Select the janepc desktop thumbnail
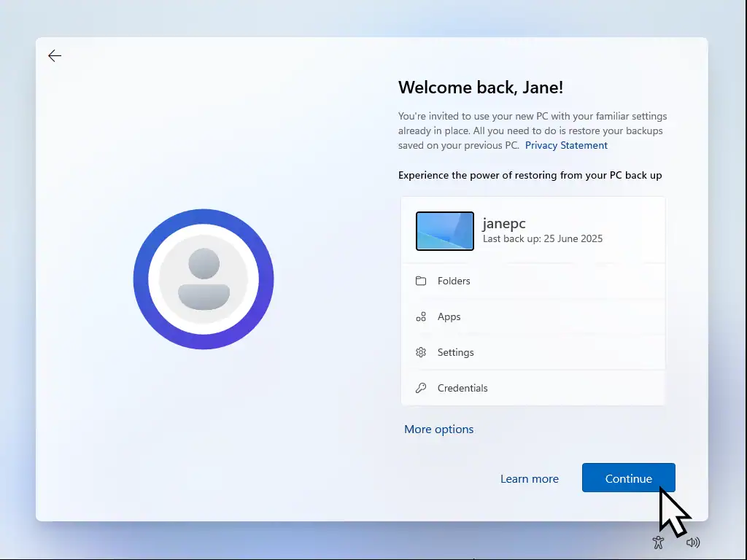This screenshot has height=560, width=747. coord(445,231)
